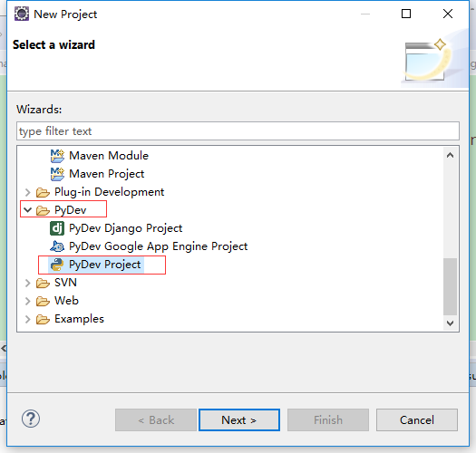476x453 pixels.
Task: Click the Python logo of PyDev Project
Action: 57,265
